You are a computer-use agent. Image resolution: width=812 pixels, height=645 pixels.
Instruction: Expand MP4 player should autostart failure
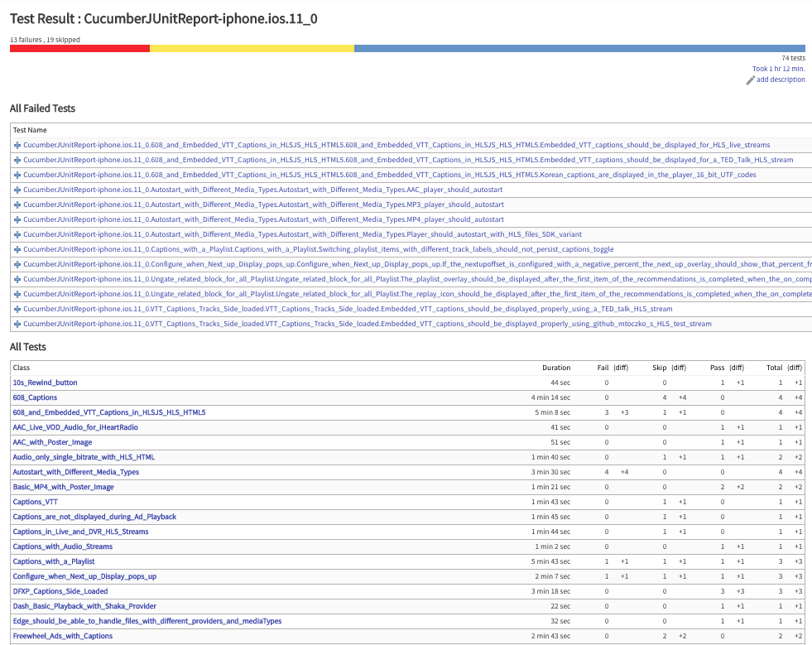tap(17, 220)
